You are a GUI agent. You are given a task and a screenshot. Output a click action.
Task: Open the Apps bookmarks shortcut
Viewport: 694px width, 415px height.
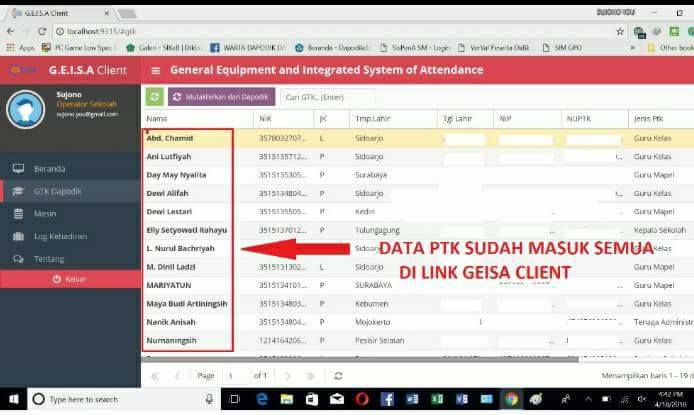tap(20, 47)
